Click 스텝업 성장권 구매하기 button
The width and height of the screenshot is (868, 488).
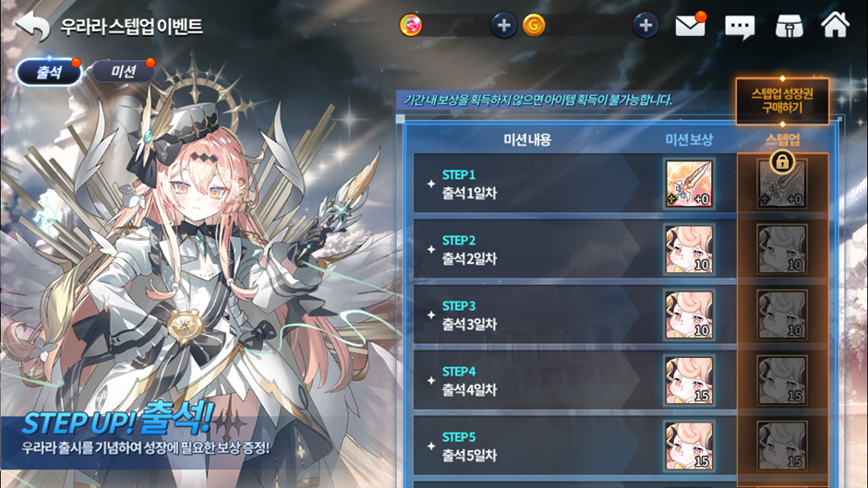coord(782,101)
